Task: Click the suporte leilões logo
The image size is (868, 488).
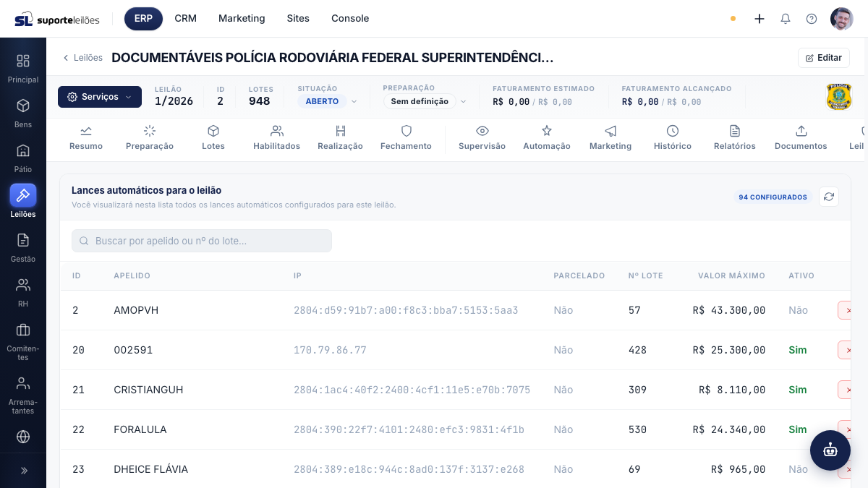Action: click(57, 19)
